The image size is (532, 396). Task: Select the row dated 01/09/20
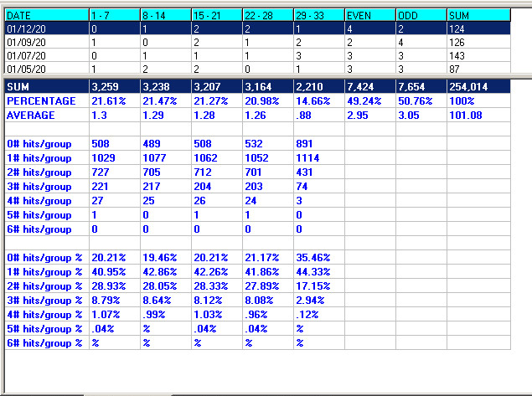(46, 42)
